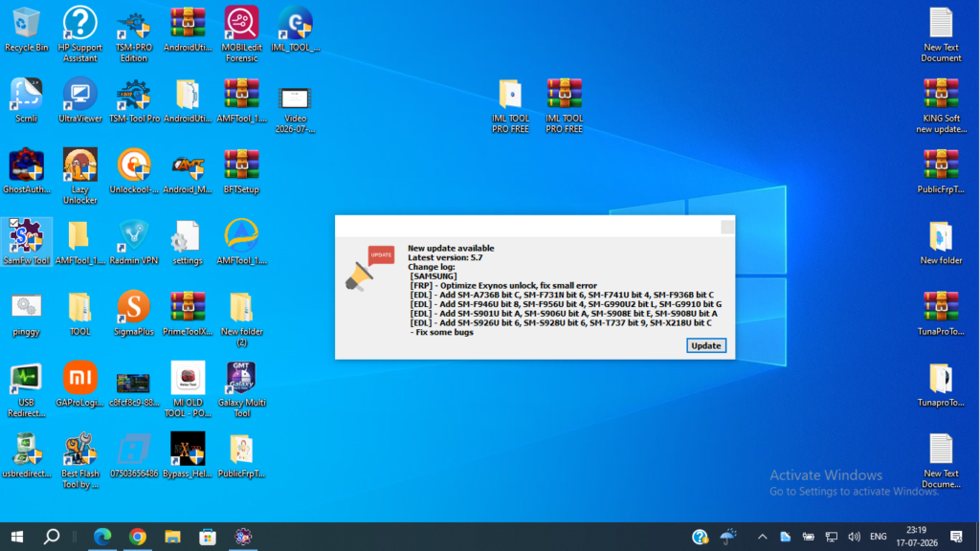Select the settings file icon
Screen dimensions: 980x551
(x=188, y=242)
